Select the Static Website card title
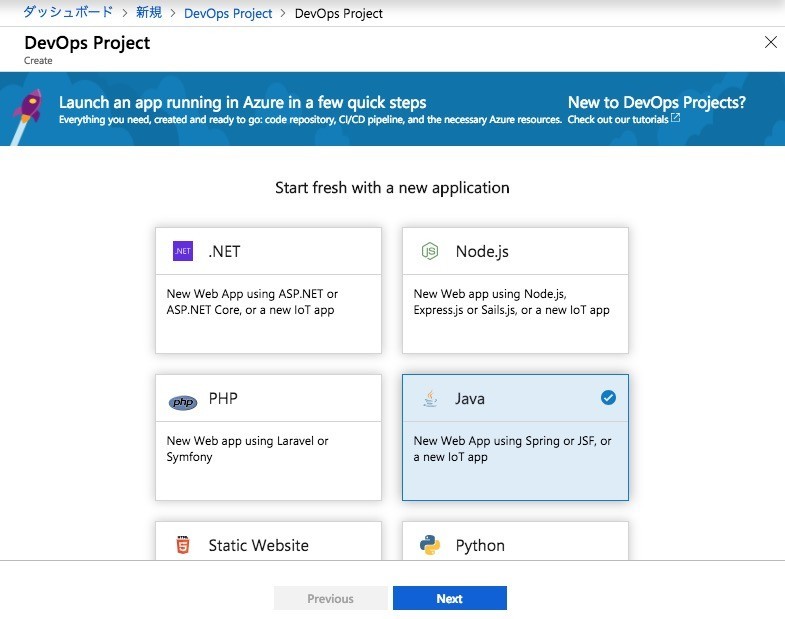 [x=258, y=545]
